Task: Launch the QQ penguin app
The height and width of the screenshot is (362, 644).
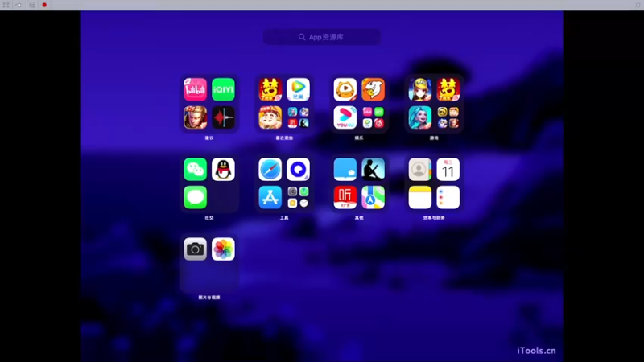Action: pyautogui.click(x=223, y=169)
